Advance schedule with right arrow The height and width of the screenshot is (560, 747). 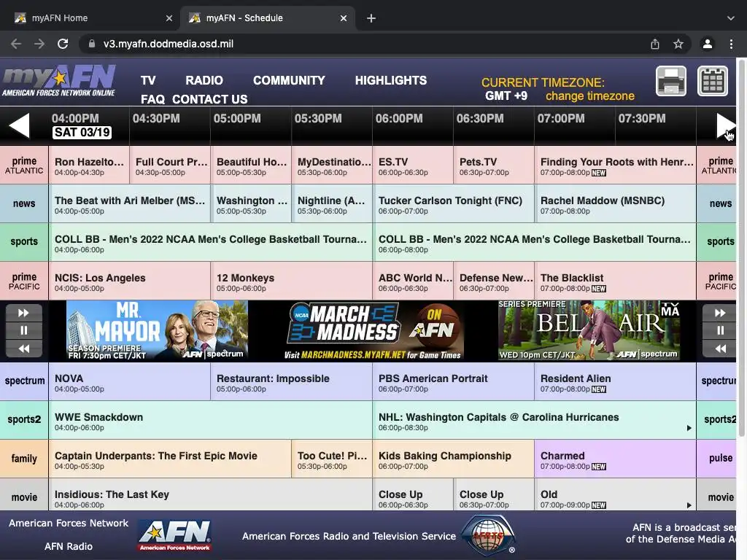(725, 125)
